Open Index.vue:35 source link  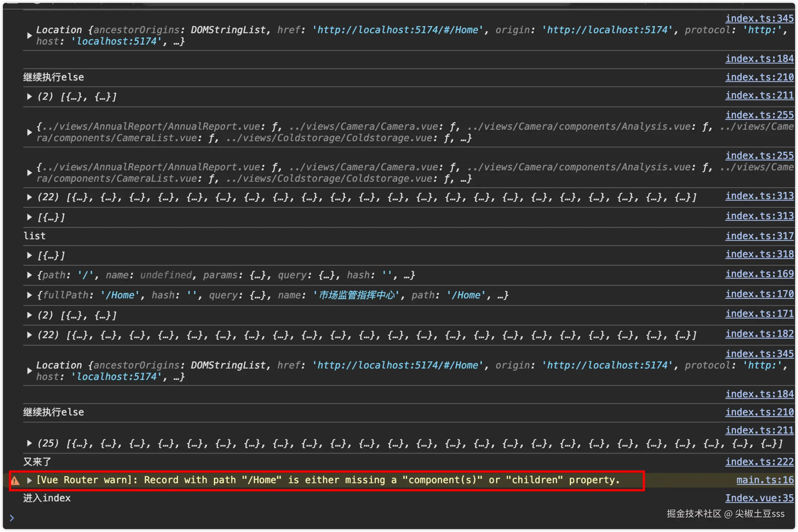click(759, 498)
